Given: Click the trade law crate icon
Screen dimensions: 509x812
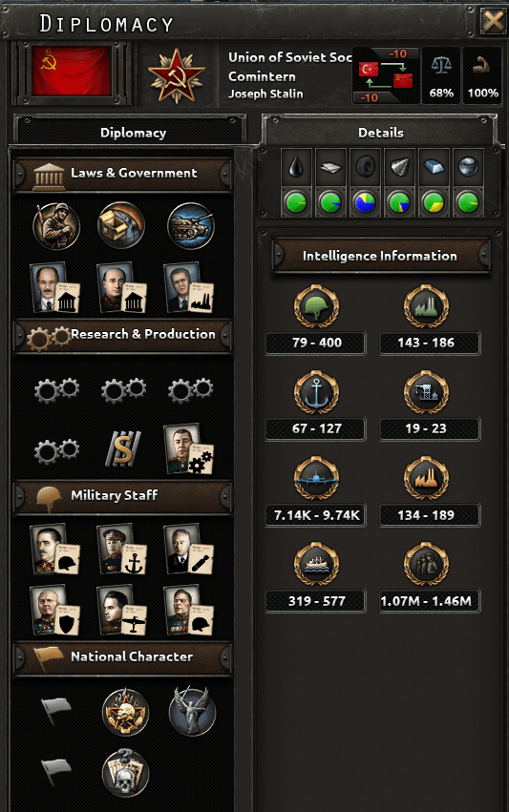Looking at the screenshot, I should (x=121, y=226).
